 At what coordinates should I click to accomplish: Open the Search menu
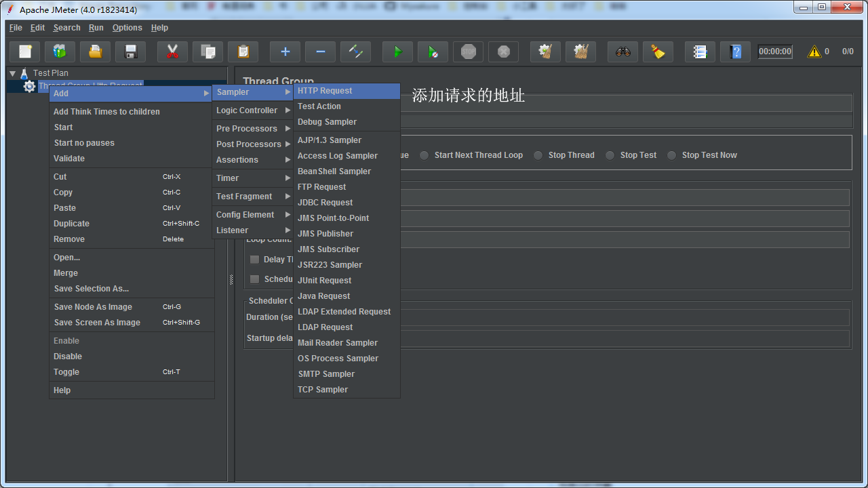point(66,28)
